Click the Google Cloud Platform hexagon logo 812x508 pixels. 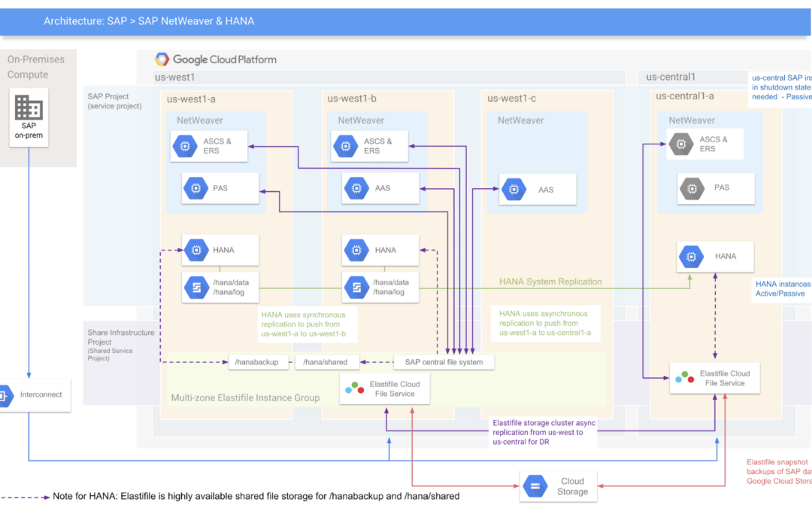click(162, 59)
